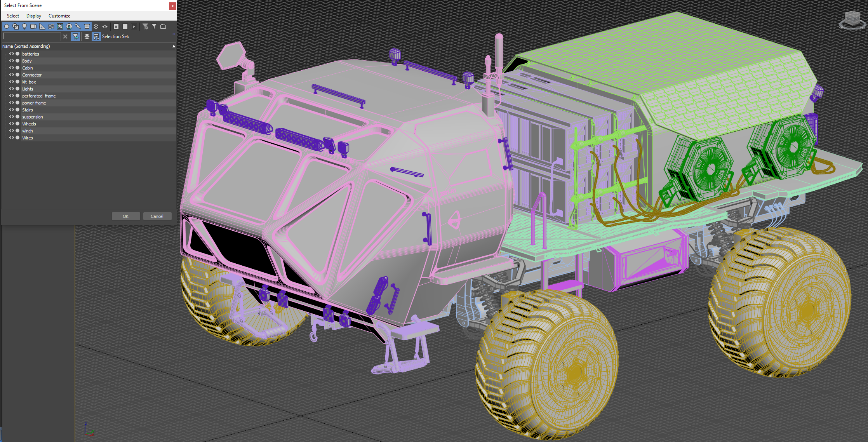Click the OK button

click(125, 216)
